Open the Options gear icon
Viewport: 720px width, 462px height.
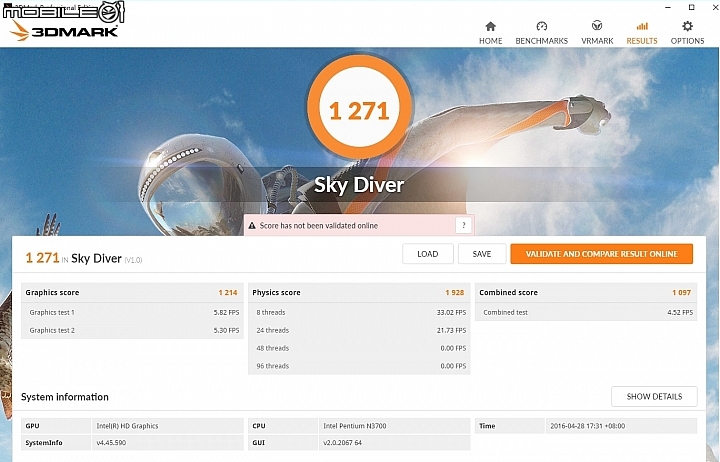pos(687,26)
